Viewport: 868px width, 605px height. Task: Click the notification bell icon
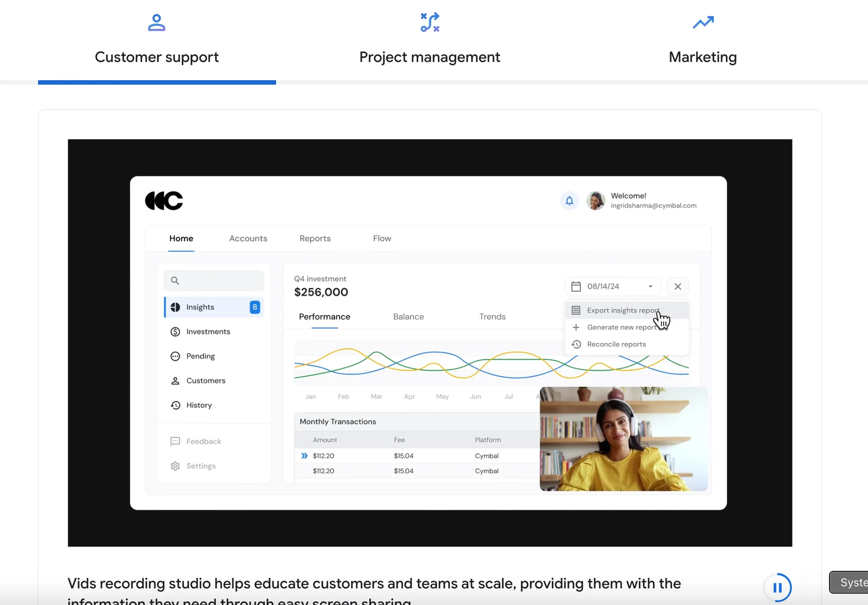click(569, 201)
